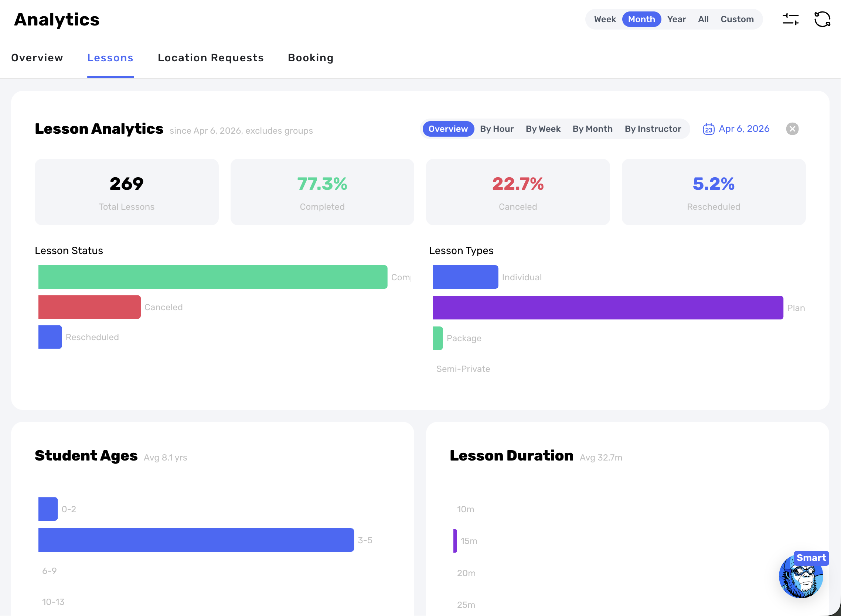Switch Lesson Analytics to By Instructor
This screenshot has width=841, height=616.
coord(653,129)
